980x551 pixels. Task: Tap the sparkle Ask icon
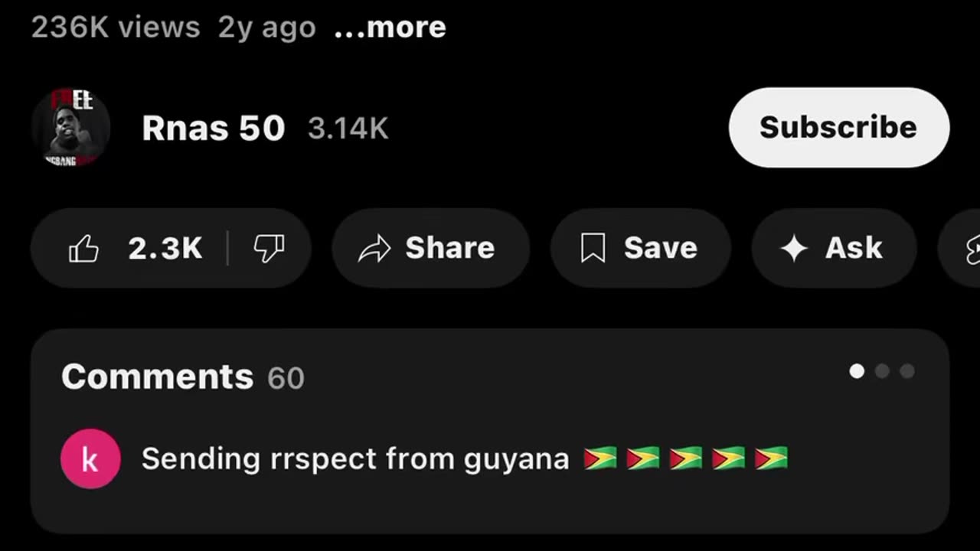794,249
